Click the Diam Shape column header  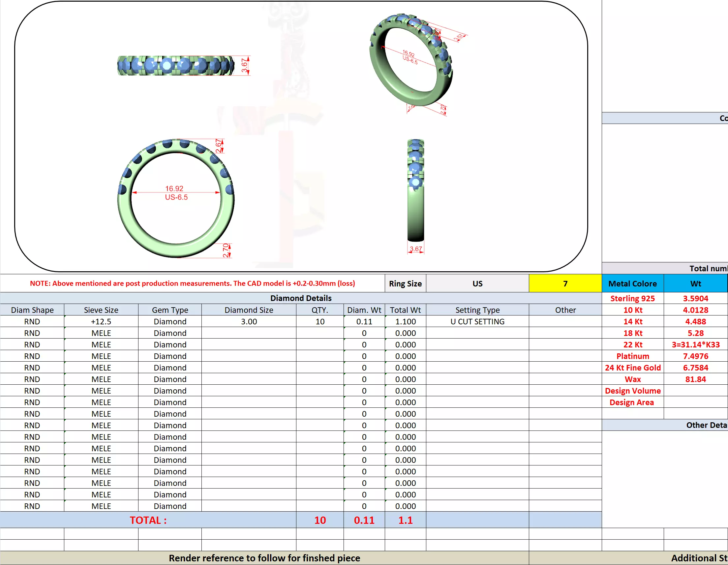32,310
